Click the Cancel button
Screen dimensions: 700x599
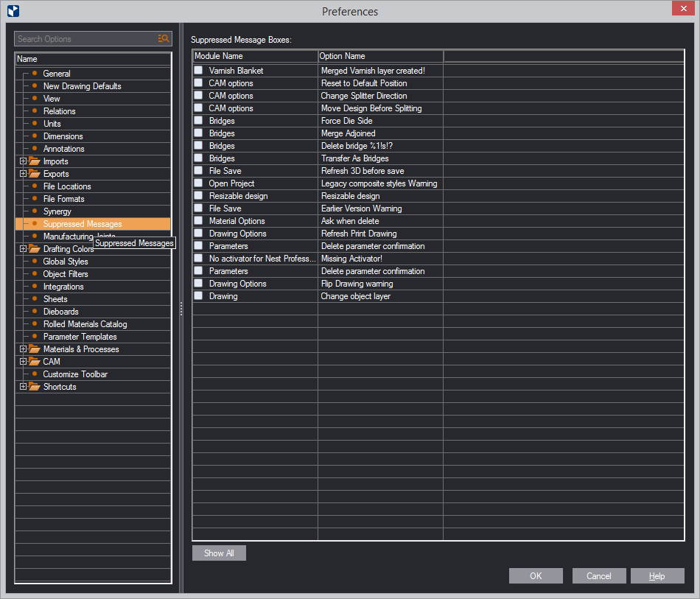coord(599,575)
